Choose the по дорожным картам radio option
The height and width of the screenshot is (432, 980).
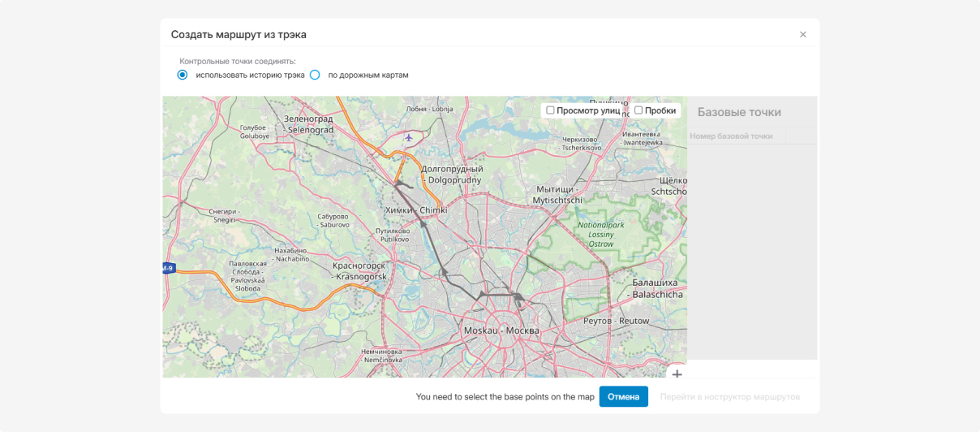click(315, 75)
